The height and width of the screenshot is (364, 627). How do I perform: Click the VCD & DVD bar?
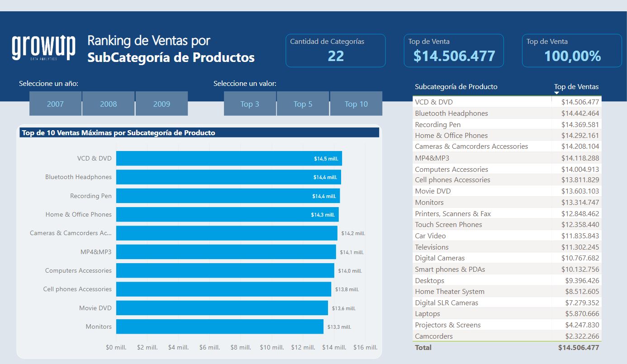229,158
